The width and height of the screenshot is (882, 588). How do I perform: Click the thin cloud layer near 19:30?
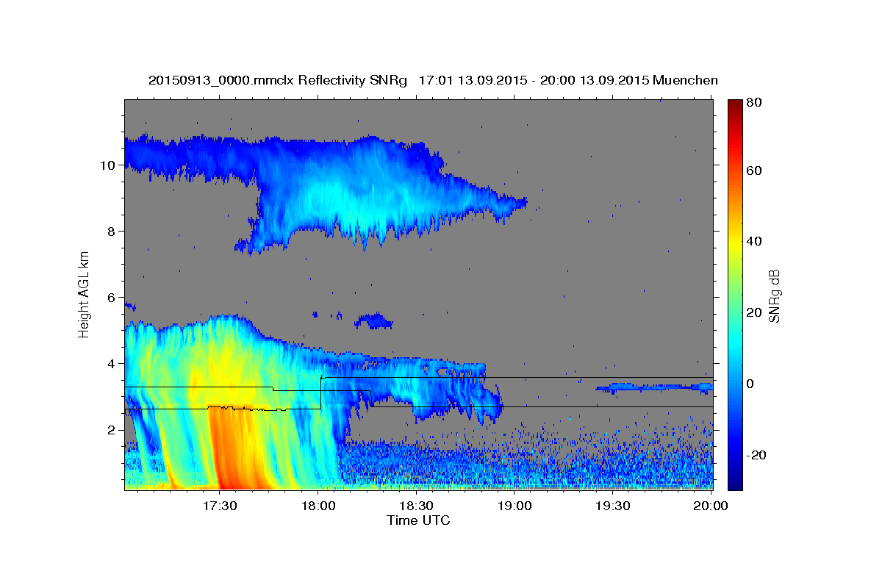654,387
